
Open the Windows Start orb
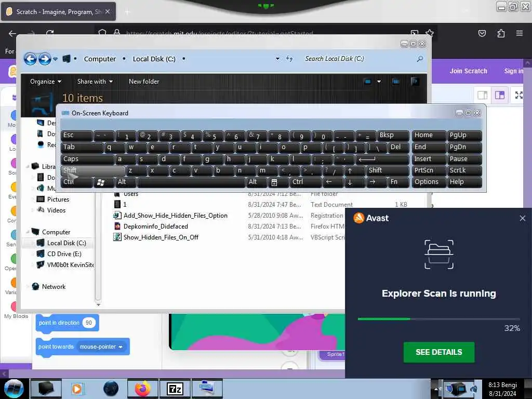tap(14, 389)
